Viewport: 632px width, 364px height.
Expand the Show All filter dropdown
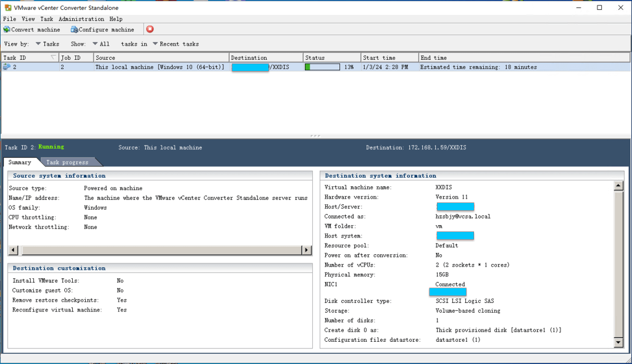(x=101, y=44)
